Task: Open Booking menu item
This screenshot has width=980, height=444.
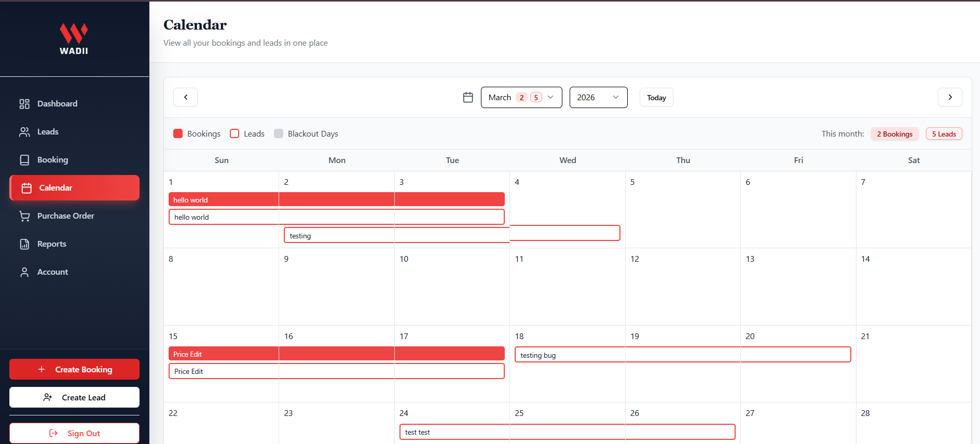Action: [74, 160]
